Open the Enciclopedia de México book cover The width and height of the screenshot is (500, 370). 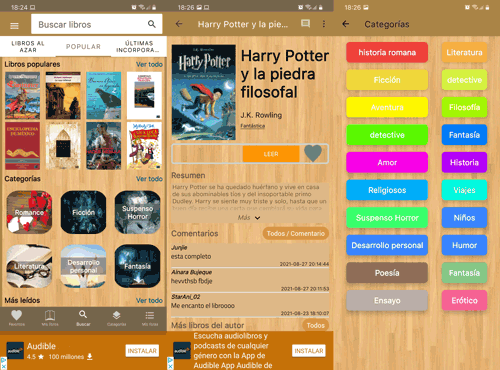tap(23, 146)
